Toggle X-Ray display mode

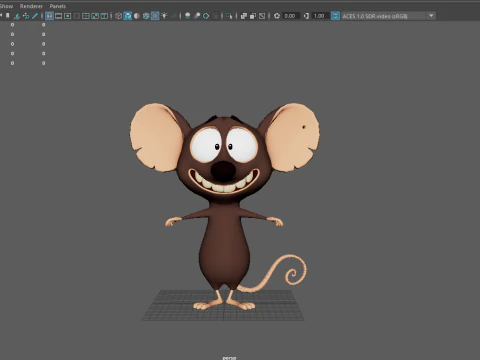pyautogui.click(x=244, y=16)
